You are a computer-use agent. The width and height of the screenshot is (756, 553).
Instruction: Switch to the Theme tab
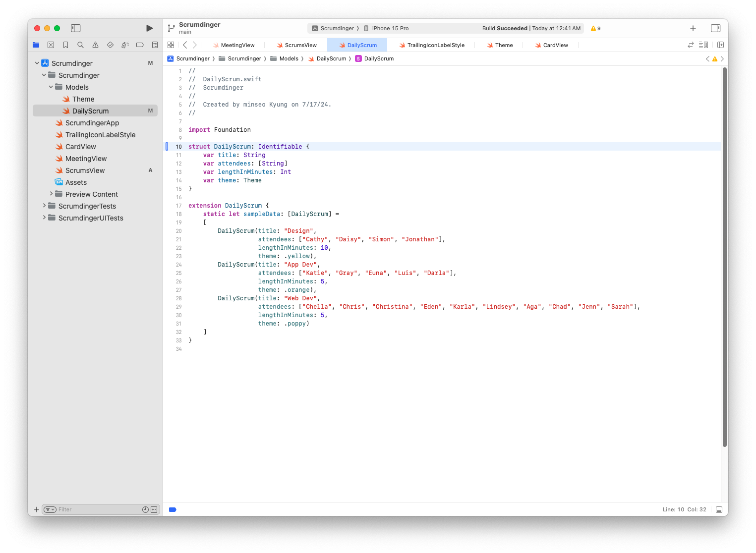point(500,45)
